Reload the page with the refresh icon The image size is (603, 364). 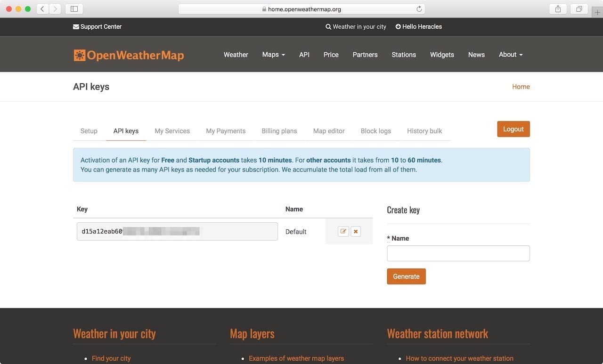[419, 9]
